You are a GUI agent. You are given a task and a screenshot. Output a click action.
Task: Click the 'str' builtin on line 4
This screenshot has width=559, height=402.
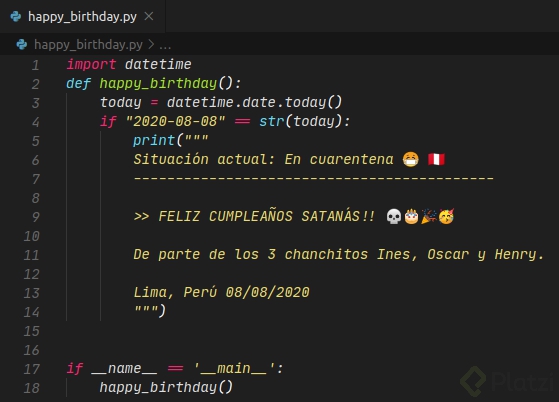pos(272,122)
